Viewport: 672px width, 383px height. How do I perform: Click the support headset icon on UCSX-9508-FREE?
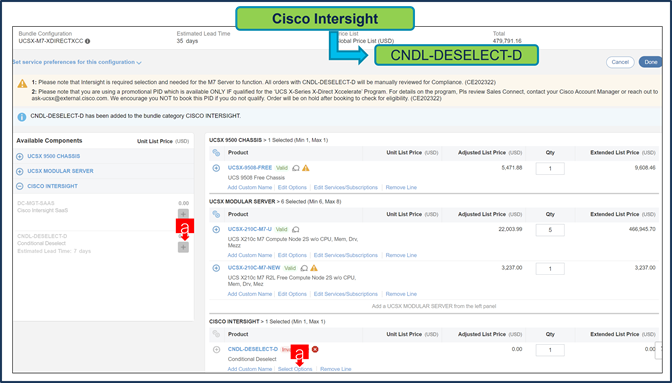pos(296,168)
